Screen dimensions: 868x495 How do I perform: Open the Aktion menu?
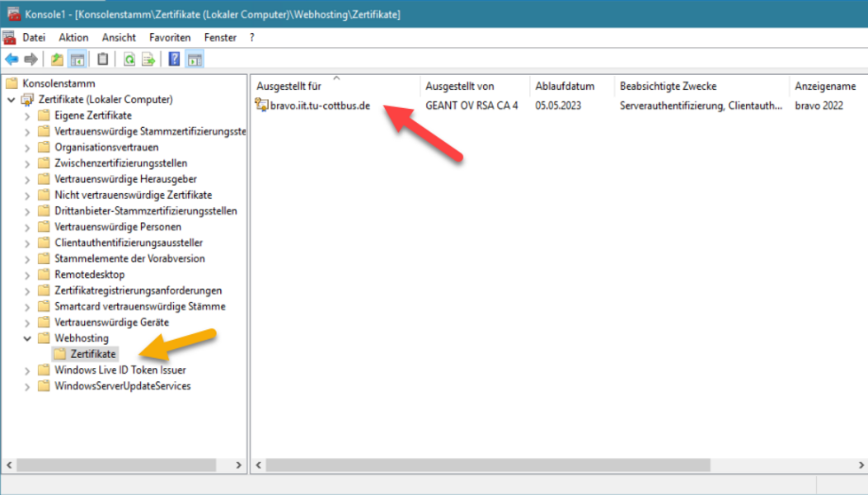tap(73, 38)
